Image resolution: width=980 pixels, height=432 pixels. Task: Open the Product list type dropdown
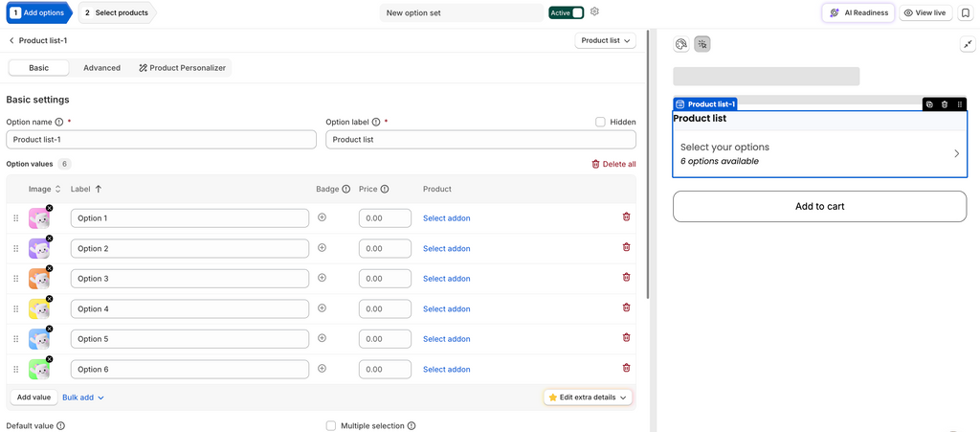pos(605,40)
